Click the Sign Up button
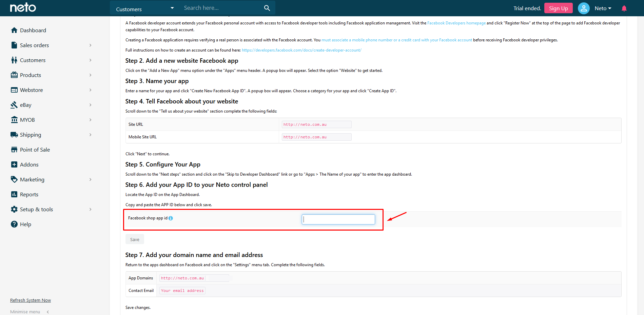This screenshot has width=644, height=315. 558,8
